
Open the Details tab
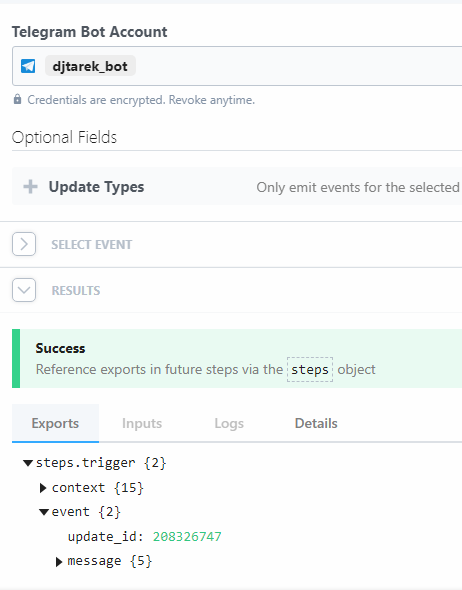(x=316, y=423)
